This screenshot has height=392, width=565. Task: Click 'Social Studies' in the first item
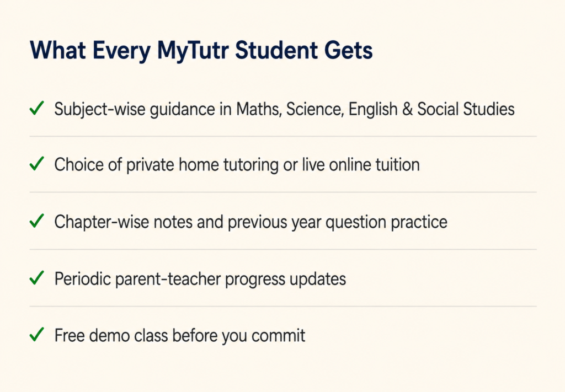(466, 109)
